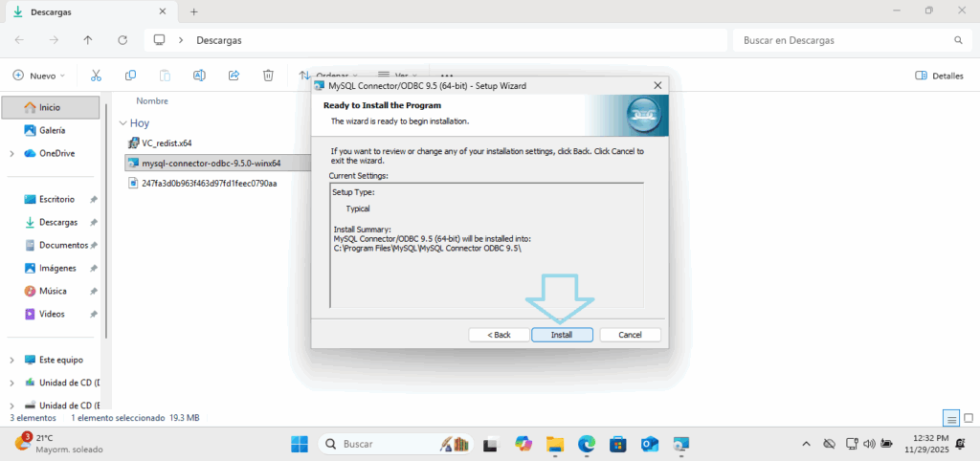Image resolution: width=980 pixels, height=461 pixels.
Task: Click the computer icon in address bar
Action: [160, 40]
